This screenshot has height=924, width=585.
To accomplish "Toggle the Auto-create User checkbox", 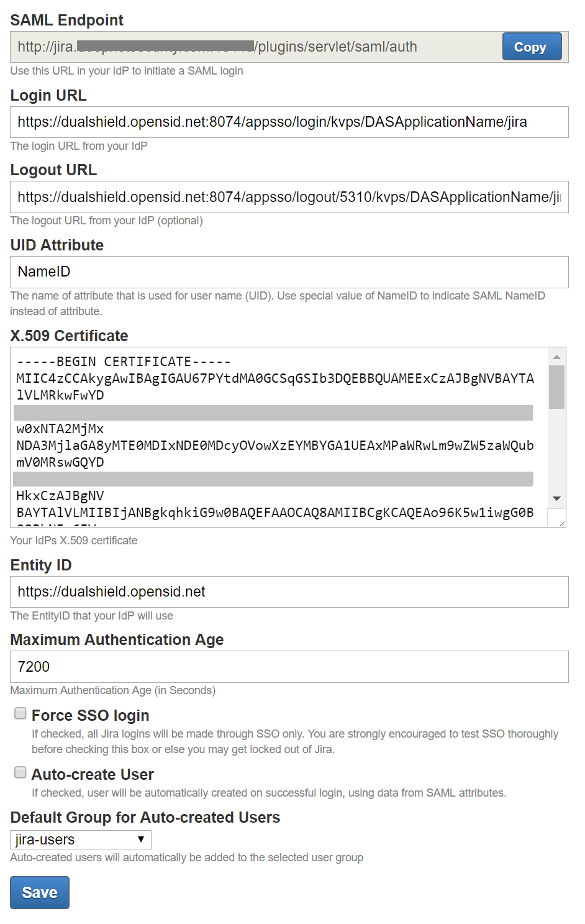I will pos(20,772).
